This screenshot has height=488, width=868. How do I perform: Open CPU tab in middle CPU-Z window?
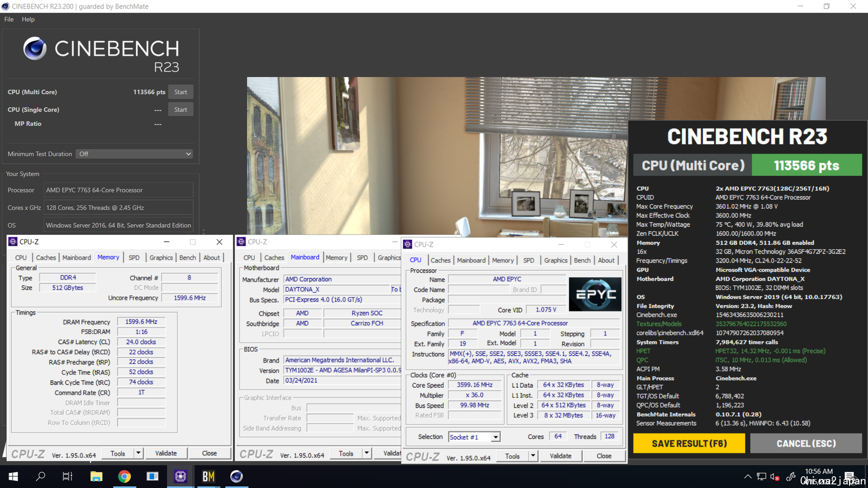click(x=249, y=258)
